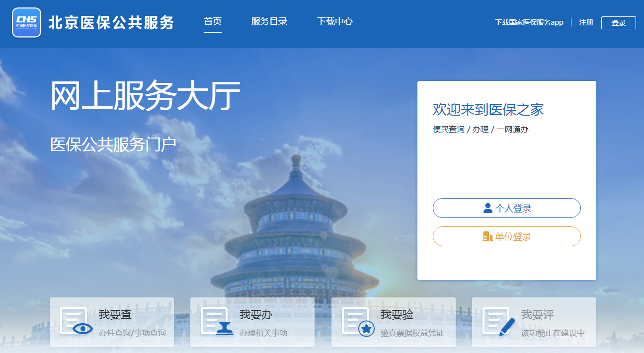This screenshot has height=353, width=644.
Task: Click the pencil document icon for 我要评
Action: [x=499, y=322]
